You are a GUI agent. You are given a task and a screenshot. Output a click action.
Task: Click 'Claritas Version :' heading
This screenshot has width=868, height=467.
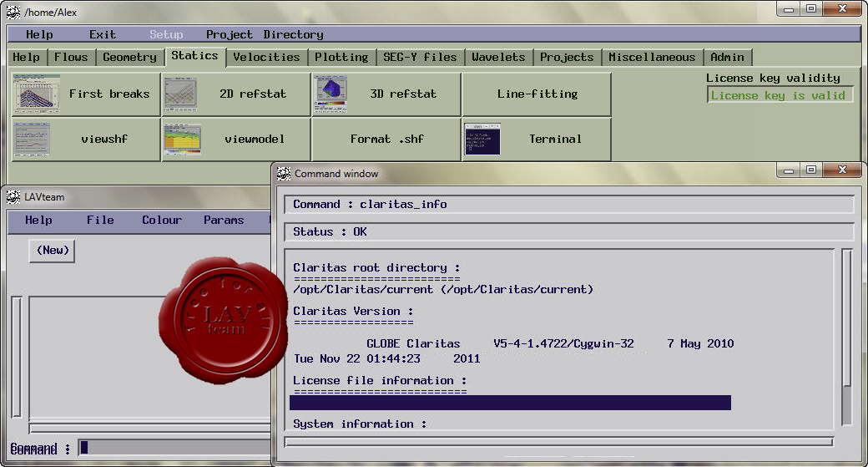click(x=353, y=311)
